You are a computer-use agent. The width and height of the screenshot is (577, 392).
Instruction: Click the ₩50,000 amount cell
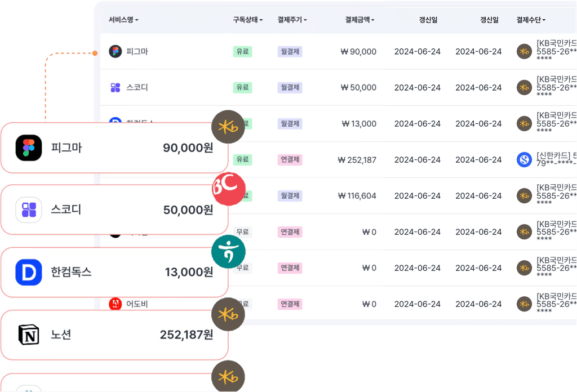[x=358, y=87]
